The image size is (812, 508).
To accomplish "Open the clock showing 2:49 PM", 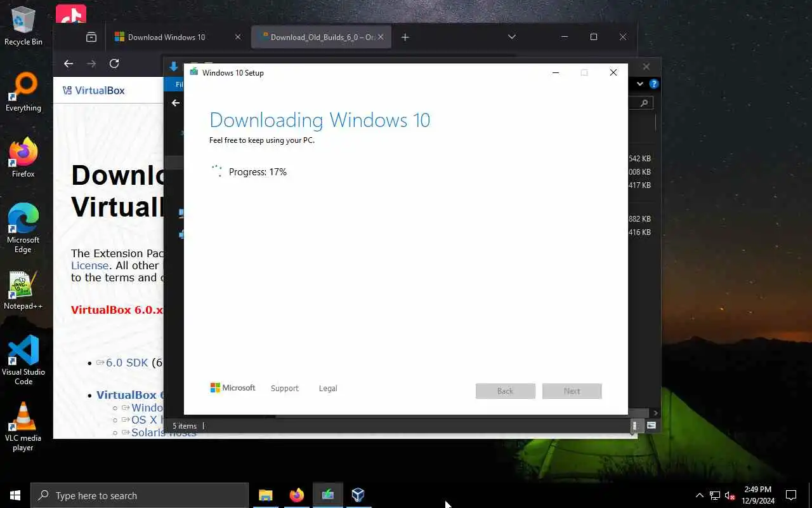I will [758, 495].
